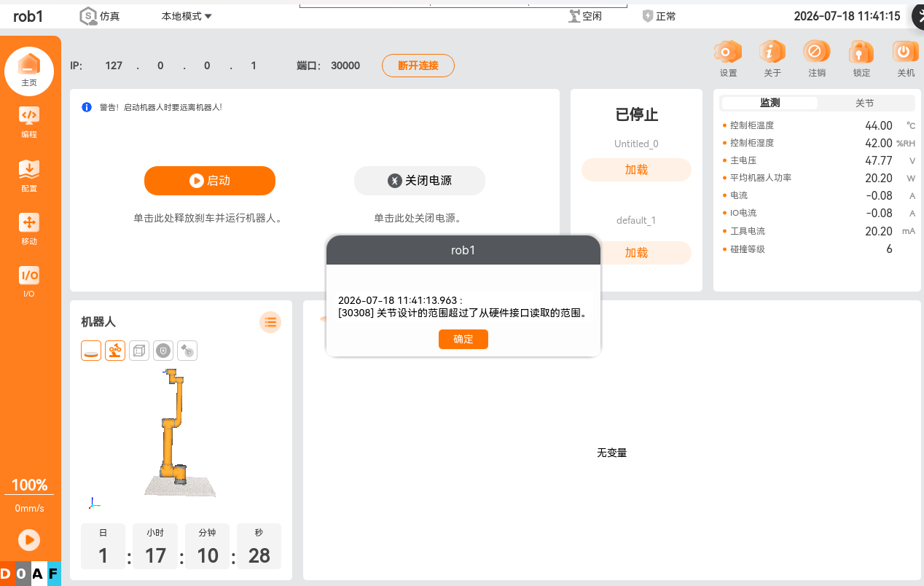
Task: Click the port field 30000
Action: pyautogui.click(x=345, y=66)
